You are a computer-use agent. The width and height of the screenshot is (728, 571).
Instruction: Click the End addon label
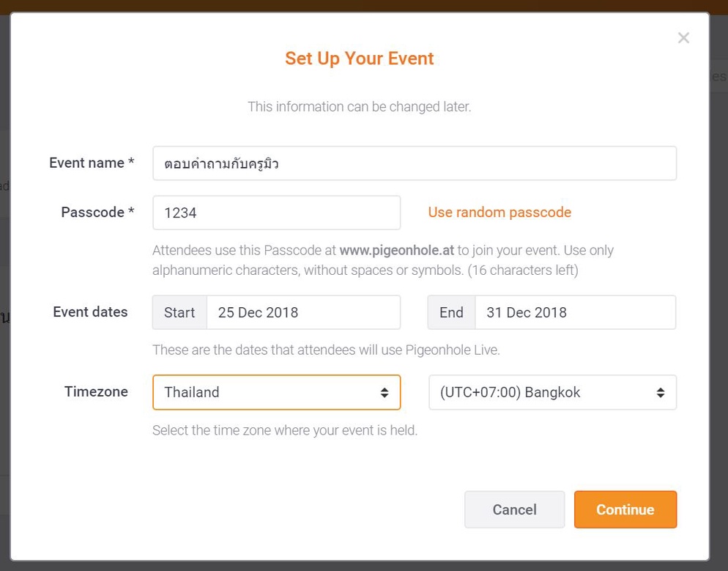tap(451, 312)
